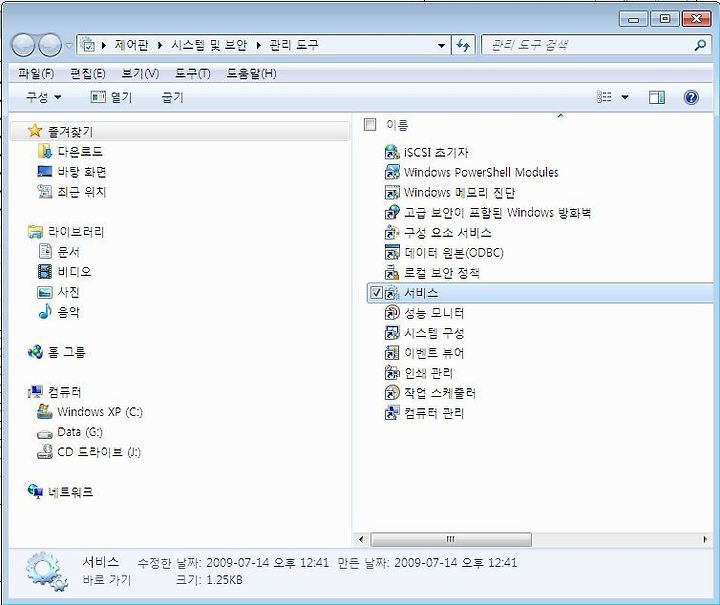
Task: Uncheck the 서비스 item checkbox
Action: [377, 292]
